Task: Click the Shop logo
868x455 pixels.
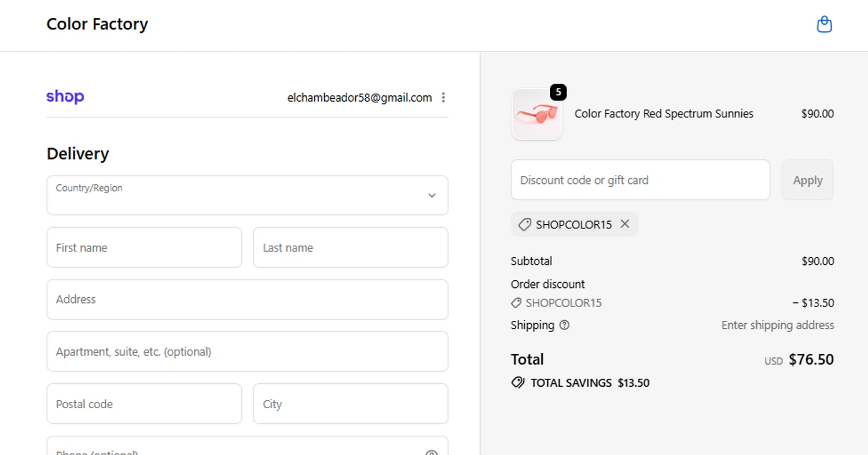Action: [x=65, y=97]
